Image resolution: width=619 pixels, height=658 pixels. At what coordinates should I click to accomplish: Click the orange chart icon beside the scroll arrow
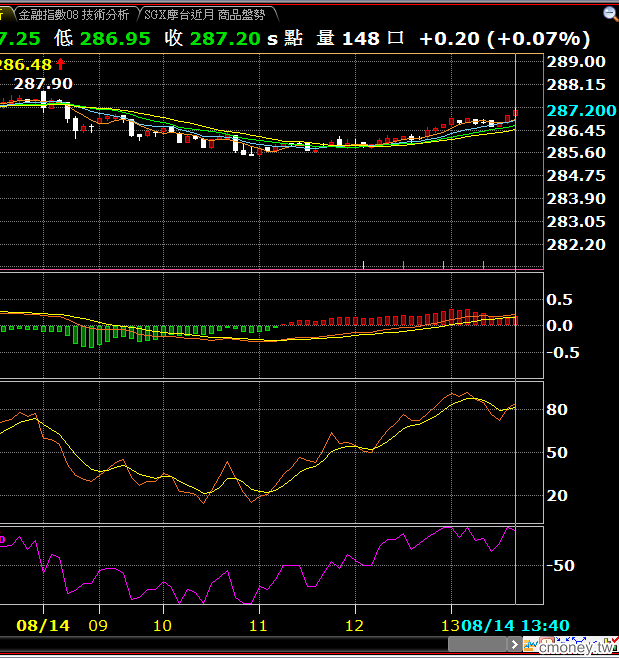[530, 644]
